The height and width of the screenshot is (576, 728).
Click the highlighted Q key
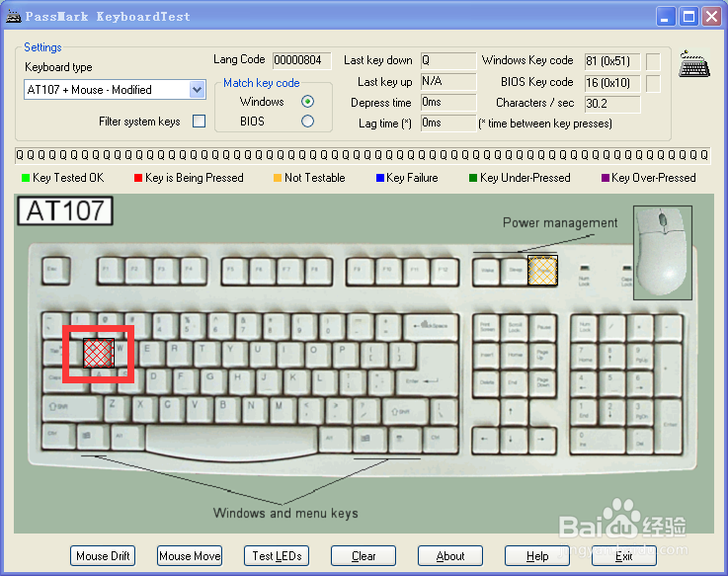[99, 353]
